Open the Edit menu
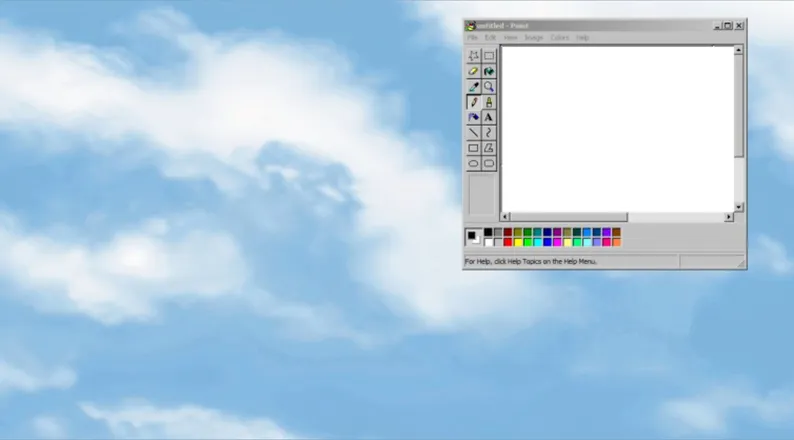This screenshot has width=794, height=440. click(x=490, y=37)
